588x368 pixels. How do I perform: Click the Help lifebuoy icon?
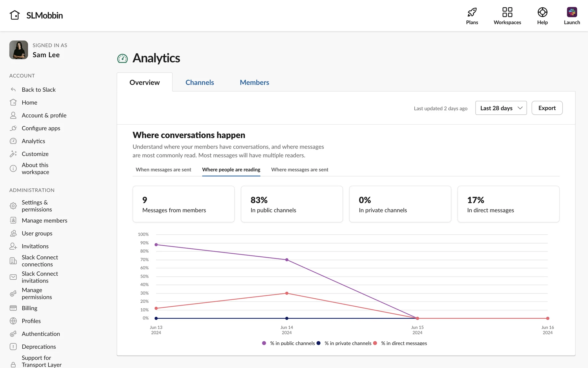click(x=542, y=13)
